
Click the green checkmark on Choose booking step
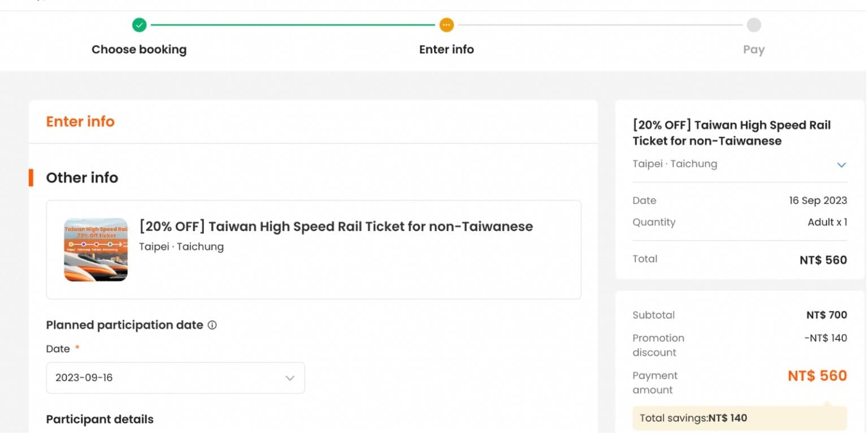click(139, 25)
